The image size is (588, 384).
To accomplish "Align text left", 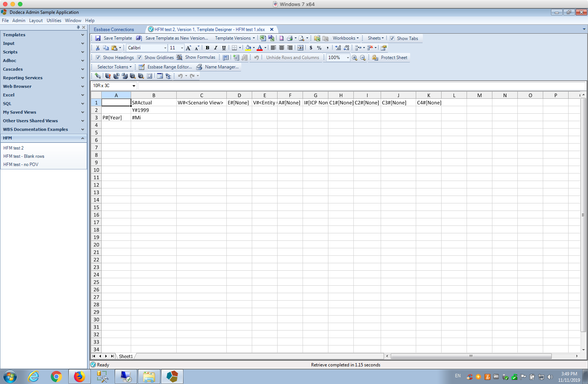I will pyautogui.click(x=273, y=48).
